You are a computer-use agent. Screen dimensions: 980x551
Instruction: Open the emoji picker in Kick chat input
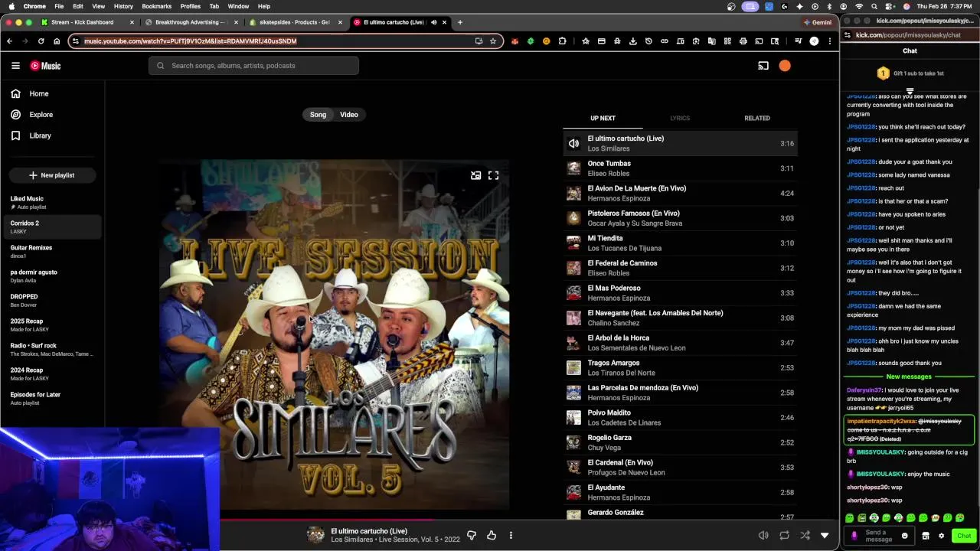(x=904, y=536)
